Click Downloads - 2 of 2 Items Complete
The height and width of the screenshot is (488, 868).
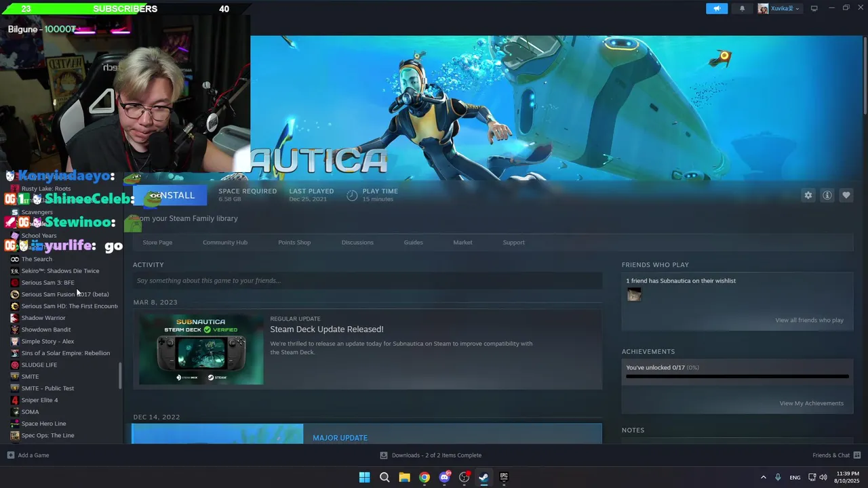437,455
